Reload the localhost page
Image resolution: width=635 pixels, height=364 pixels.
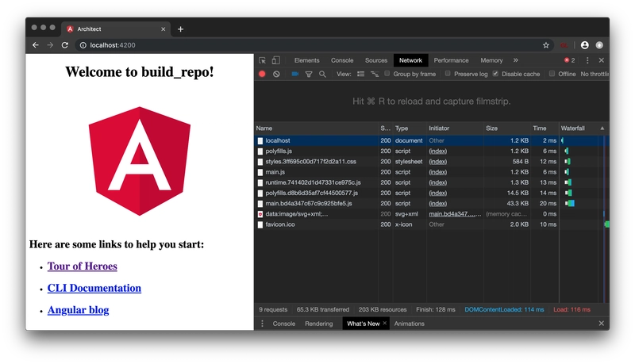(x=65, y=45)
